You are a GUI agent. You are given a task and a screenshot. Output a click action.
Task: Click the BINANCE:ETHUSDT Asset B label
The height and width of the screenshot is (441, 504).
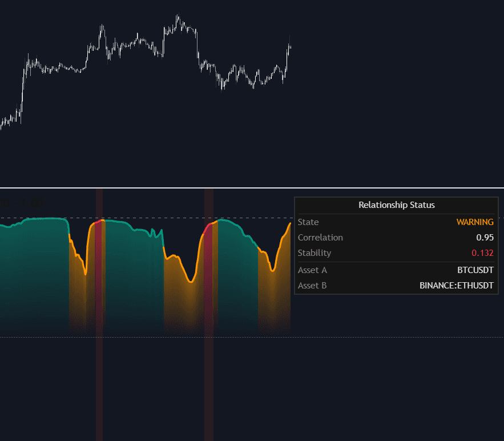457,285
